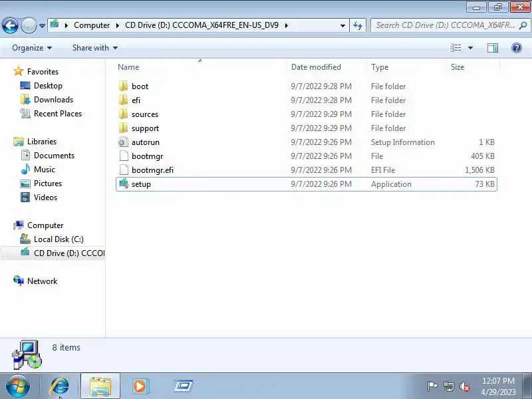The height and width of the screenshot is (399, 532).
Task: Click the taskbar clock 12:07 PM
Action: coord(498,381)
